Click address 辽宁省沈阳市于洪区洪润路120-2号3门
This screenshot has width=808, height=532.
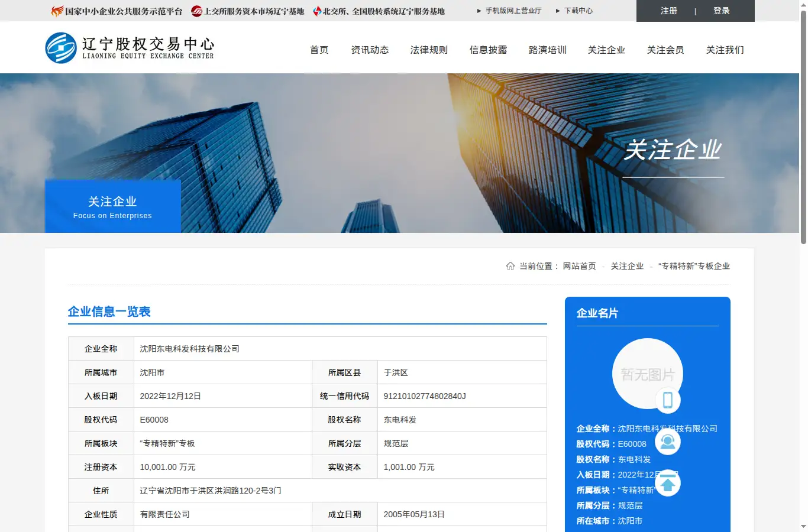[211, 491]
